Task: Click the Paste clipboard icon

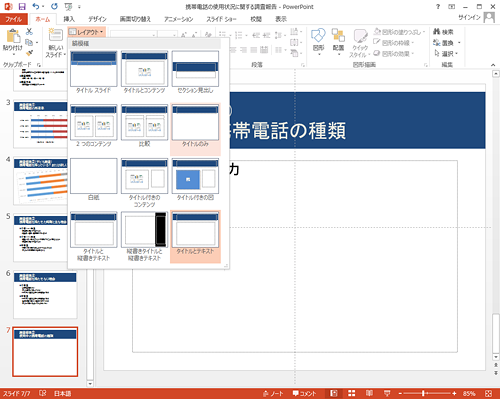Action: 13,36
